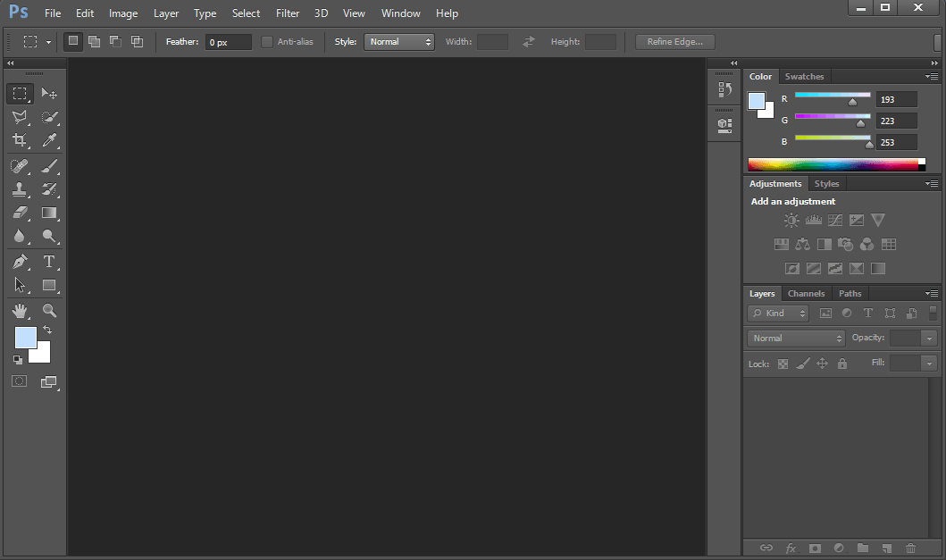946x560 pixels.
Task: Pick the History Brush tool
Action: coord(49,189)
